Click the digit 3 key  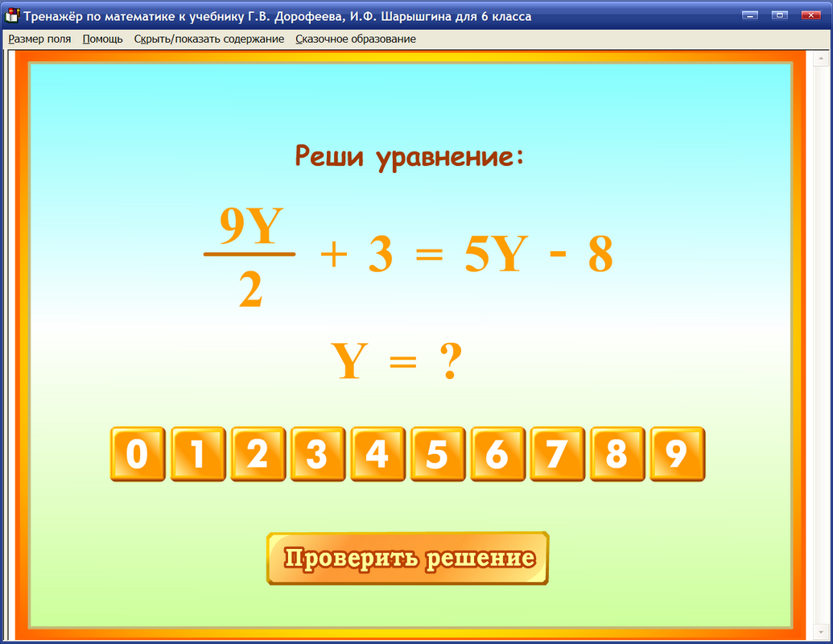click(317, 454)
